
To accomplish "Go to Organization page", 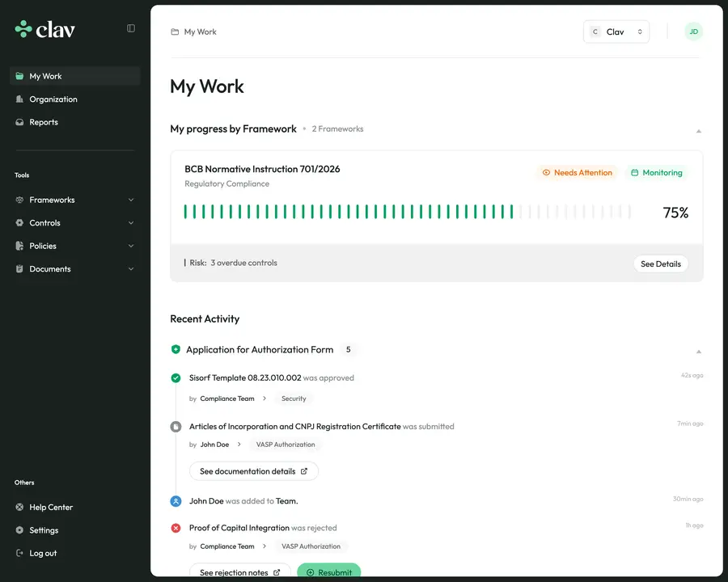I will tap(53, 99).
